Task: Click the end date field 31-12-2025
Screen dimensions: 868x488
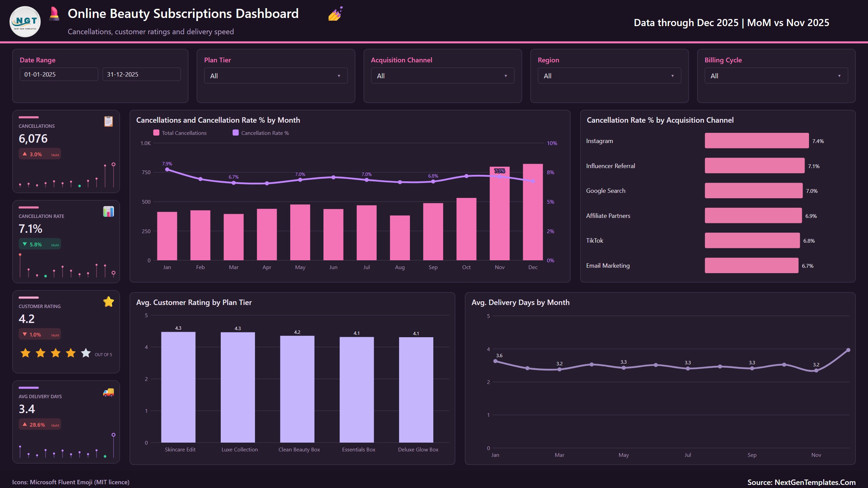Action: [x=141, y=74]
